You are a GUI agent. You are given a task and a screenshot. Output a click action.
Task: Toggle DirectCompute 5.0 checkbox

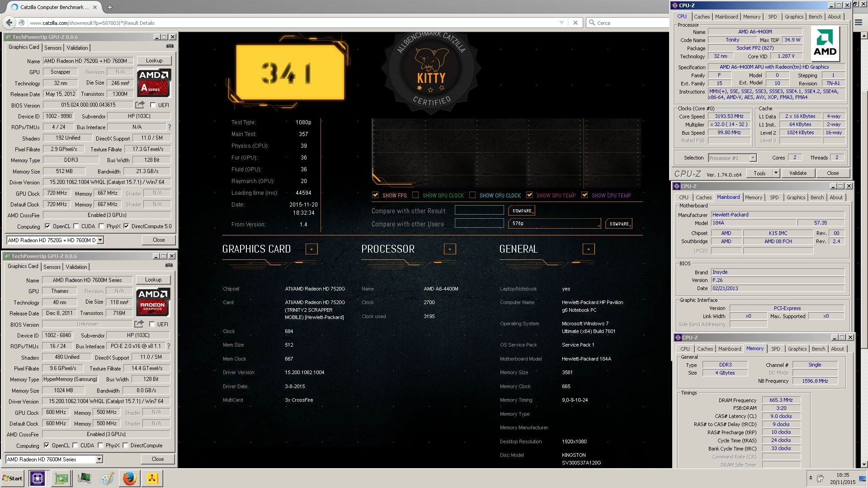[126, 226]
